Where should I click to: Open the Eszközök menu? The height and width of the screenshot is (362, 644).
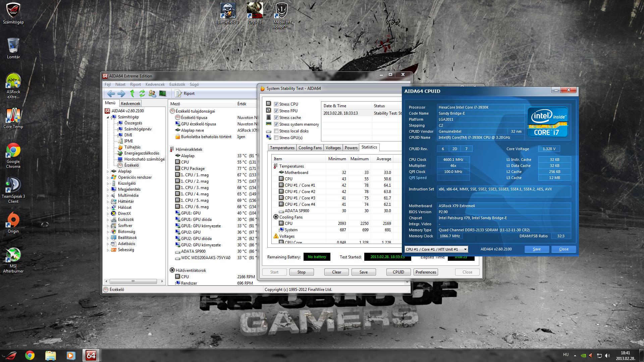pyautogui.click(x=177, y=84)
